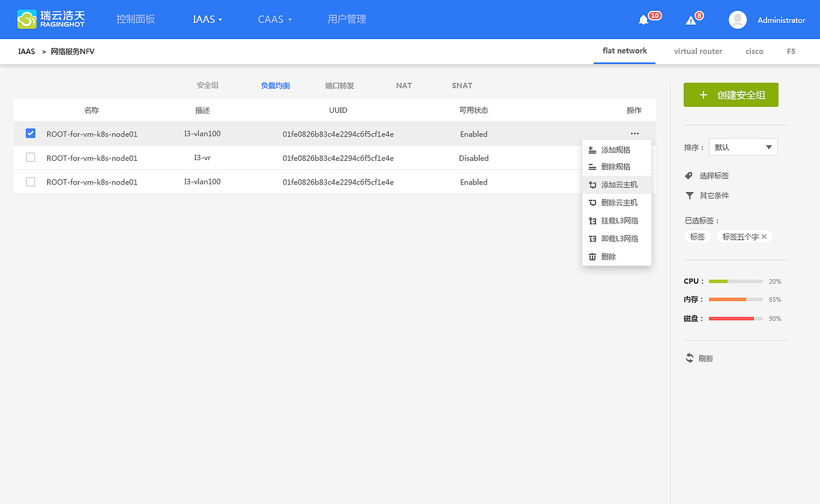Click the 添加规格 icon in the menu

tap(593, 150)
